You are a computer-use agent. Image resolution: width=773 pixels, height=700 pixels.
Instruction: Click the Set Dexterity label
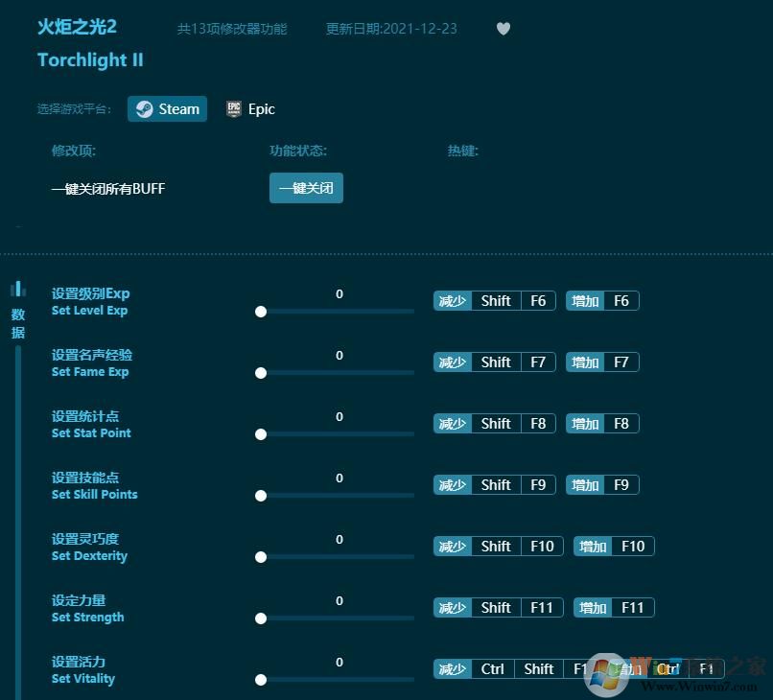[89, 556]
